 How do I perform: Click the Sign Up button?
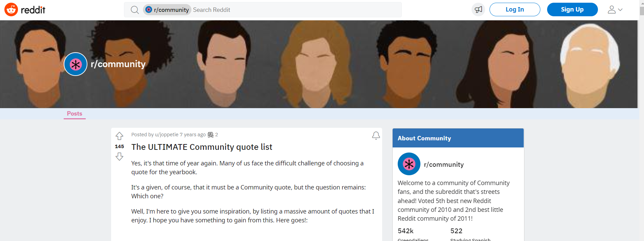coord(572,9)
